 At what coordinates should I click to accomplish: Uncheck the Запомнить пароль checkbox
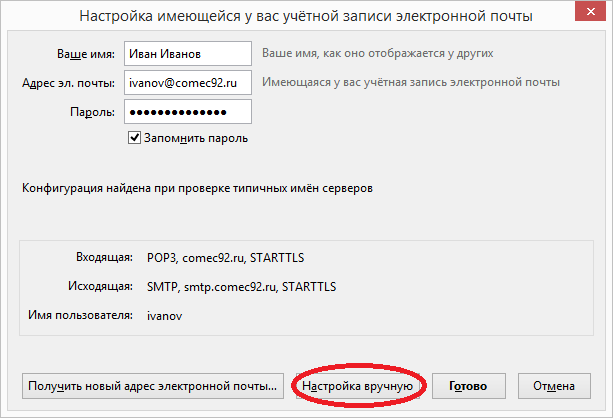click(135, 138)
